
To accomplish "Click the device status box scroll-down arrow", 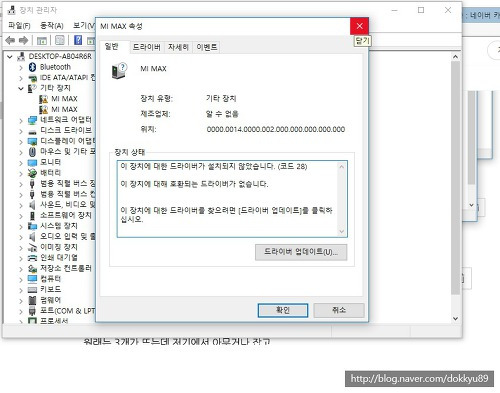I will pyautogui.click(x=342, y=231).
